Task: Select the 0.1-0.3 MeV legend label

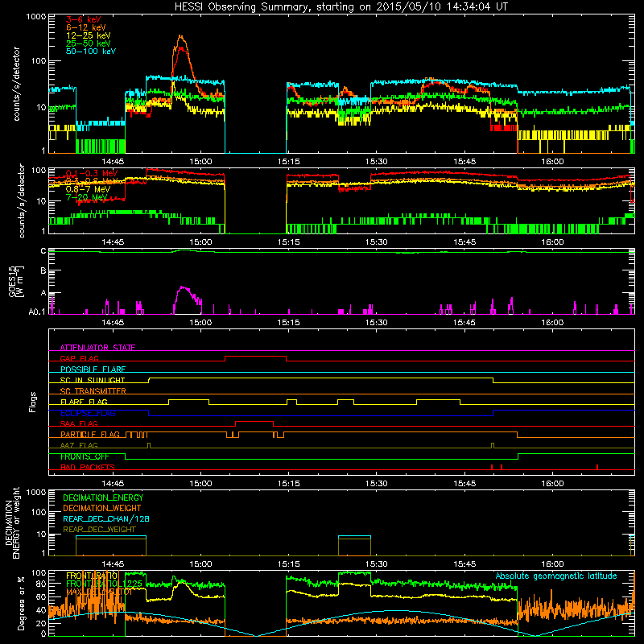Action: pyautogui.click(x=92, y=173)
